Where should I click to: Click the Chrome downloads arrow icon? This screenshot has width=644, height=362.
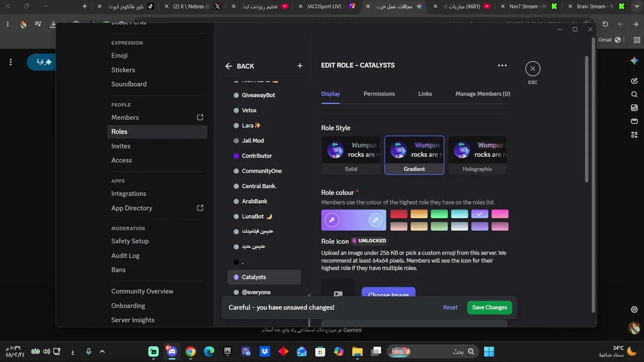click(x=54, y=24)
